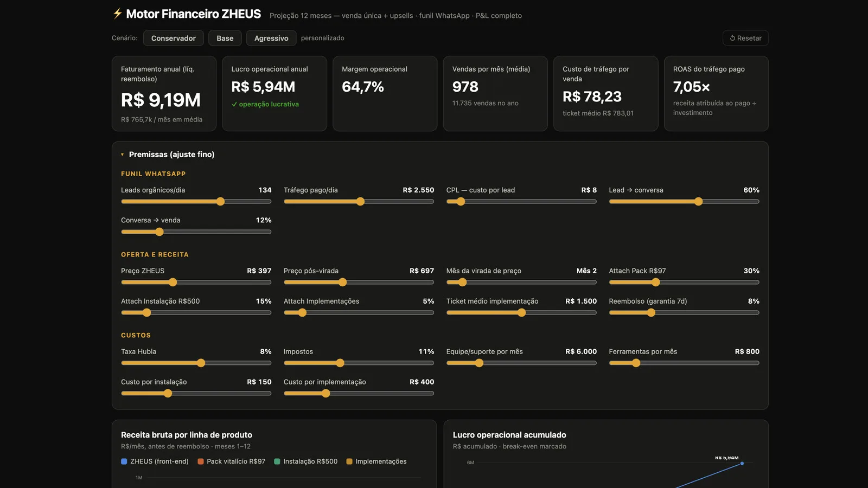Click the break-even chart end data point
The height and width of the screenshot is (488, 868).
[x=742, y=464]
